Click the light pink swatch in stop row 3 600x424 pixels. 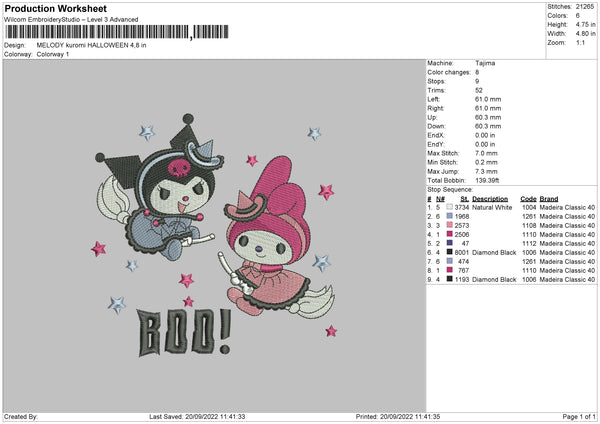point(450,225)
